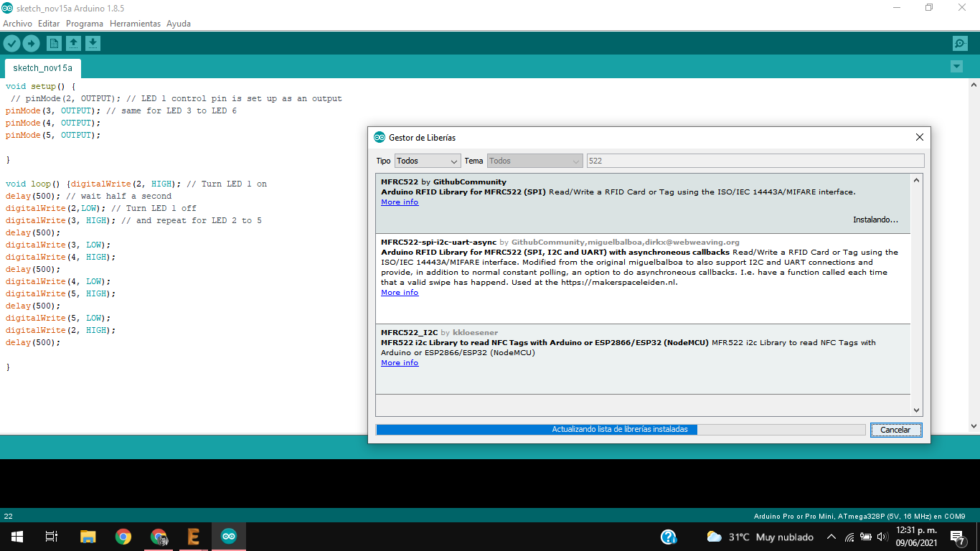Click the line delay(500); // wait half a second

coord(88,196)
